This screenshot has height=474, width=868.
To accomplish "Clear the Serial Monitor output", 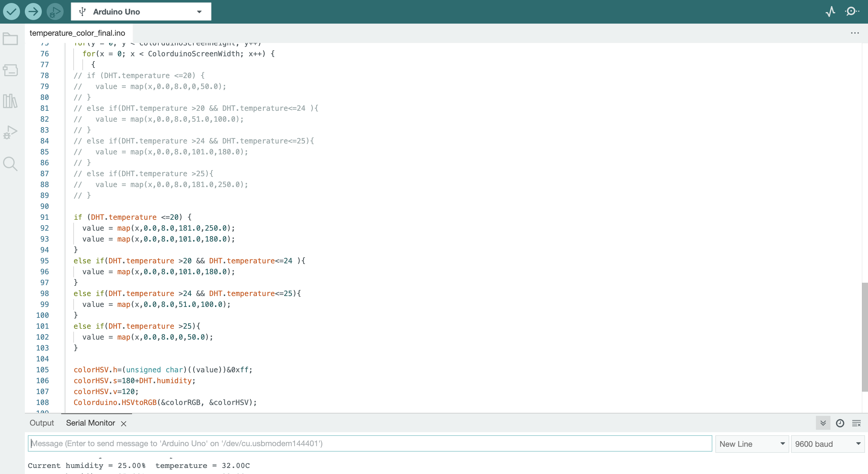I will (x=856, y=423).
